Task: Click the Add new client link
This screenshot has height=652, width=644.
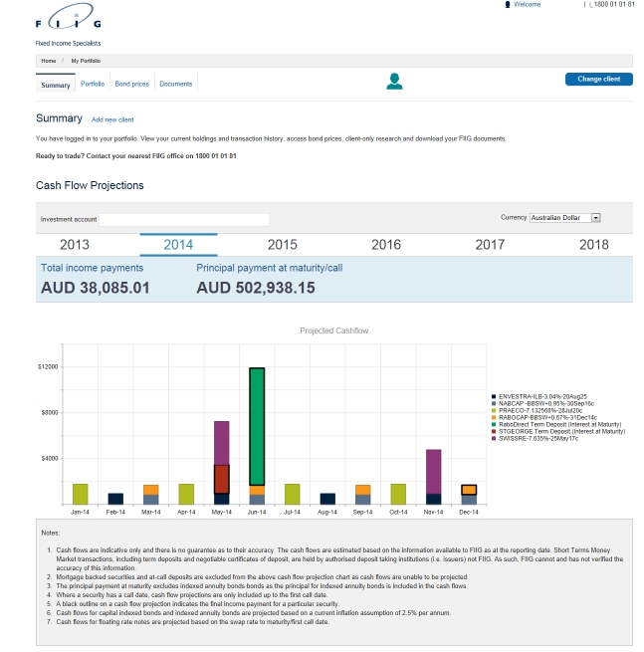Action: click(112, 119)
